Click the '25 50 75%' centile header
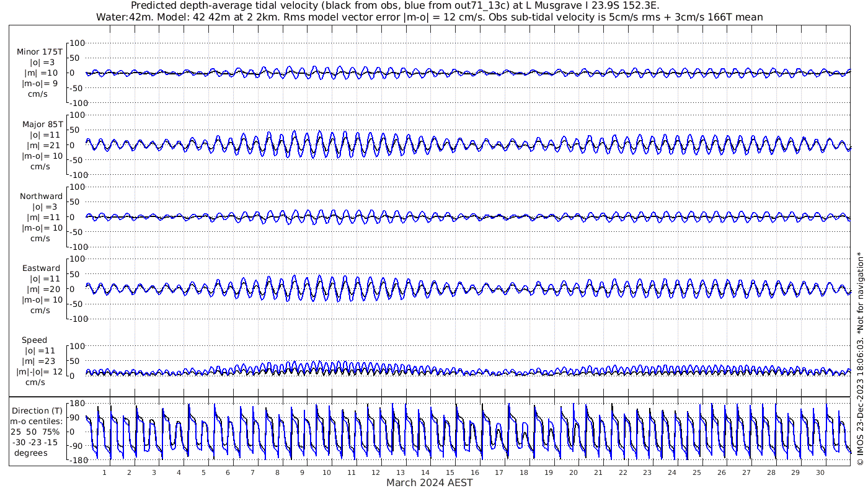The height and width of the screenshot is (496, 868). click(x=35, y=432)
